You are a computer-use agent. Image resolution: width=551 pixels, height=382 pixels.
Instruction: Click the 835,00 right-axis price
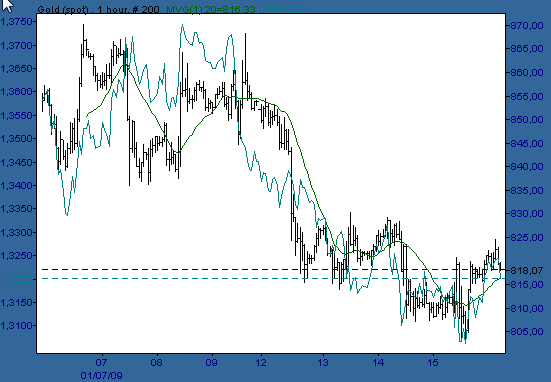click(x=526, y=190)
